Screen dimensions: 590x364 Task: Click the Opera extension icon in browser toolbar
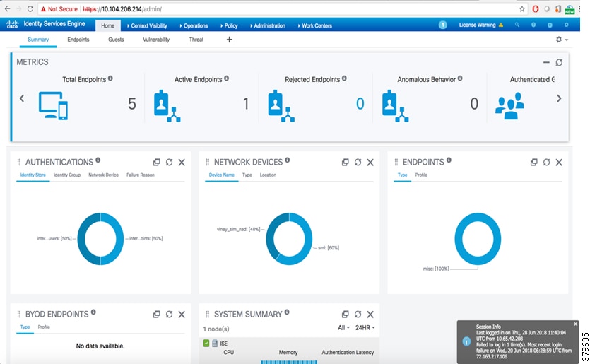(535, 8)
